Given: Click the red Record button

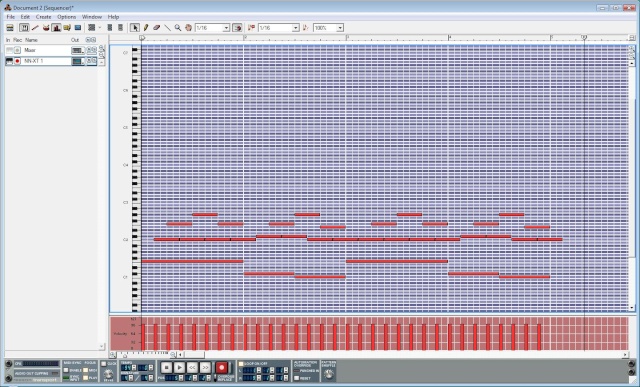Looking at the screenshot, I should tap(222, 367).
